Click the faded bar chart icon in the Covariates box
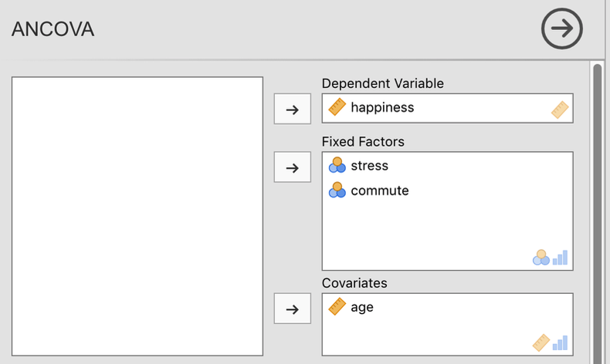Image resolution: width=610 pixels, height=364 pixels. click(x=561, y=342)
